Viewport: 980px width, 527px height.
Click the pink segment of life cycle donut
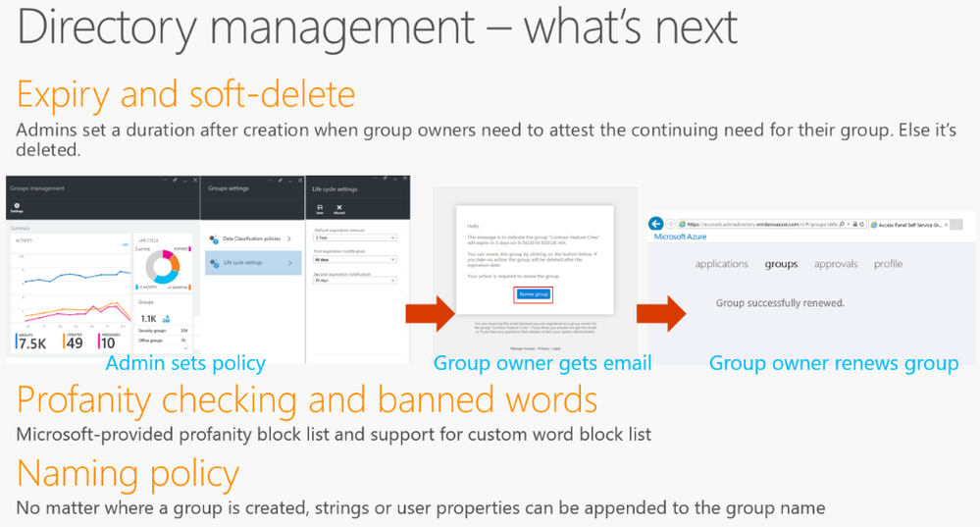coord(168,254)
